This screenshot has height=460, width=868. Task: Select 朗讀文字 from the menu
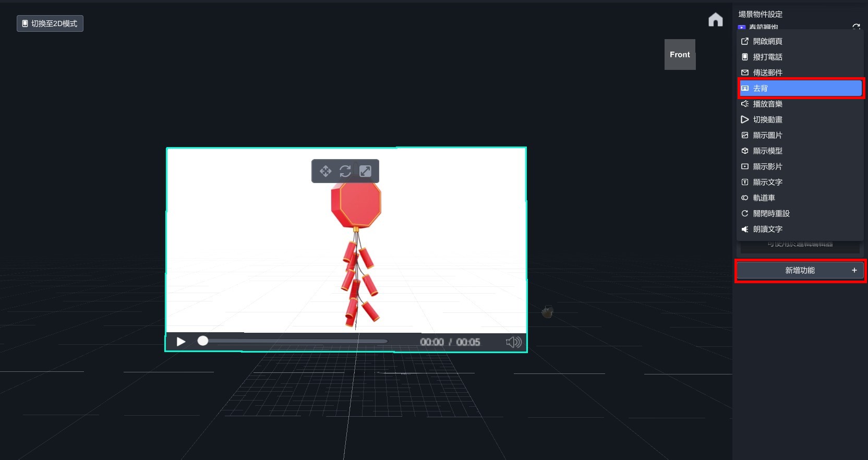767,229
